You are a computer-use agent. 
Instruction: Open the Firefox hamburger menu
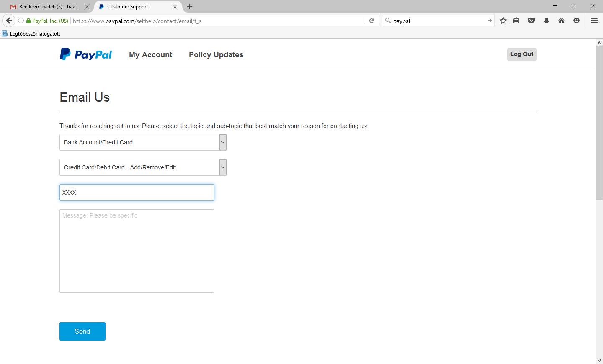[x=594, y=21]
